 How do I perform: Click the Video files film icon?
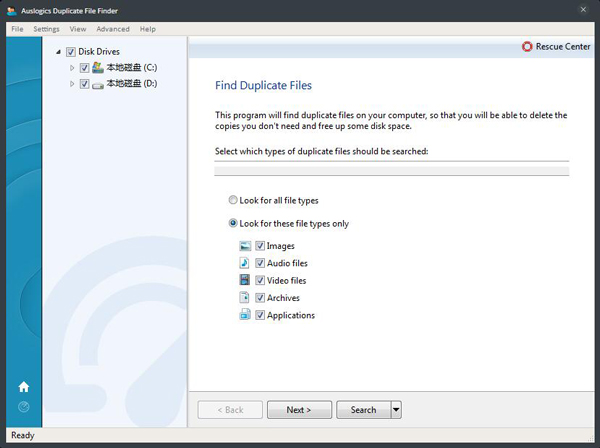(x=245, y=280)
